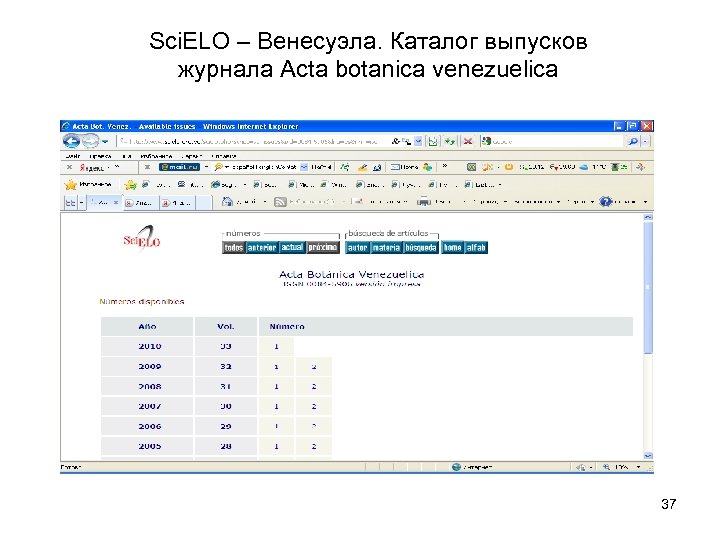
Task: Open search provider dropdown arrow
Action: tap(646, 141)
